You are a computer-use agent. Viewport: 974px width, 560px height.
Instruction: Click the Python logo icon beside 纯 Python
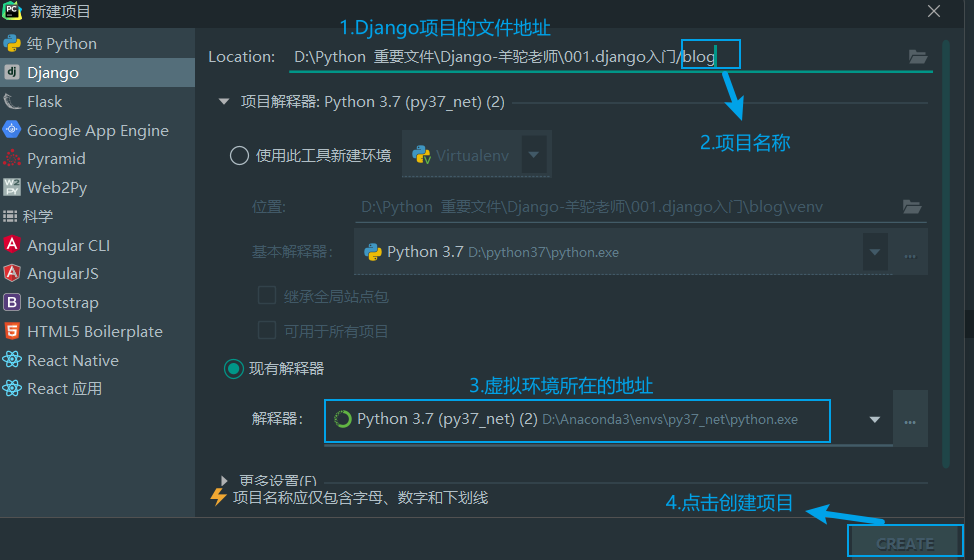[x=12, y=43]
